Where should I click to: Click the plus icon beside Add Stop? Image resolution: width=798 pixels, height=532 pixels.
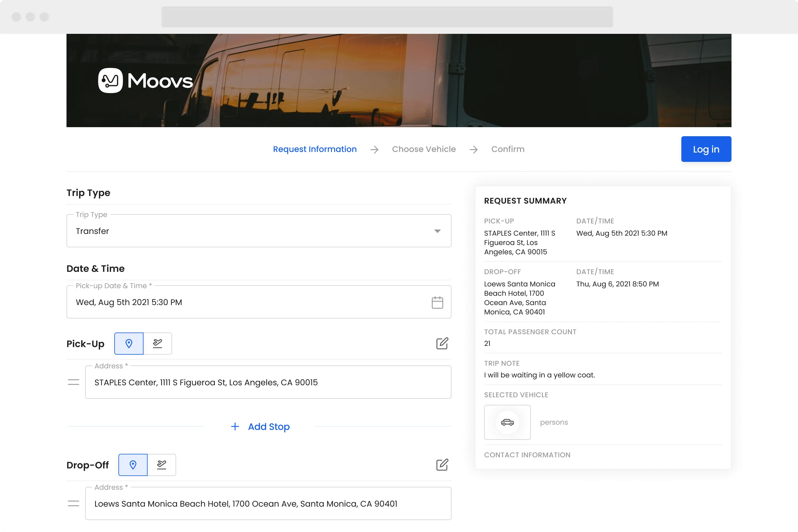tap(235, 426)
